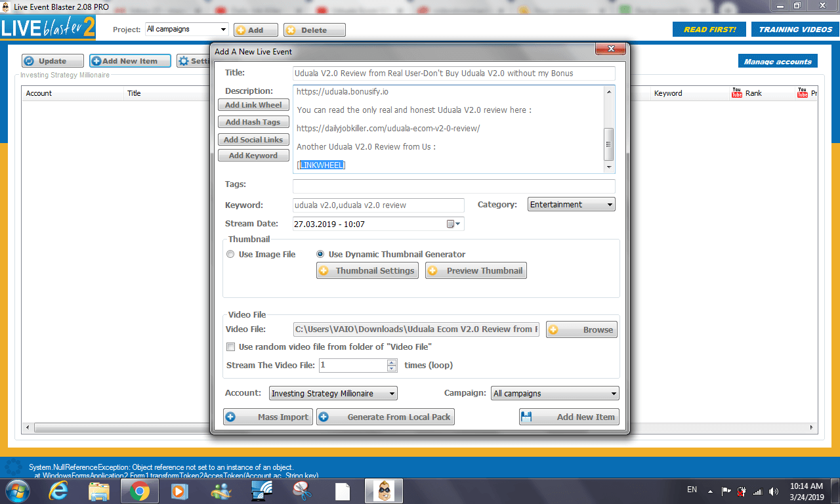Open the Campaign dropdown in the dialog
This screenshot has width=840, height=504.
pyautogui.click(x=555, y=394)
